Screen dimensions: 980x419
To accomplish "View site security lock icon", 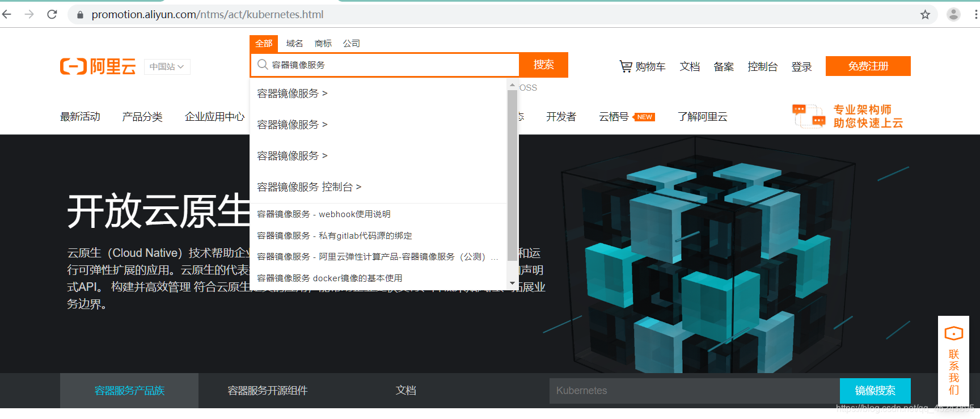I will tap(80, 15).
